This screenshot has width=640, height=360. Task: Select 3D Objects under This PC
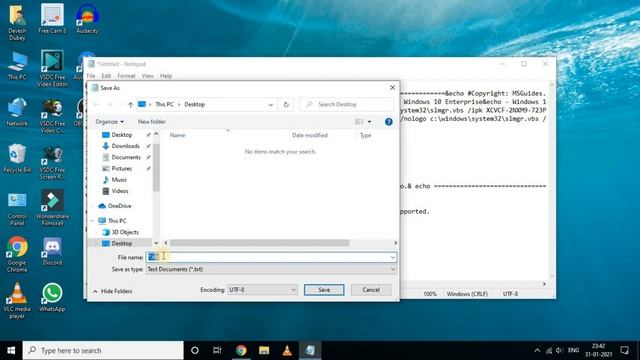pos(125,232)
